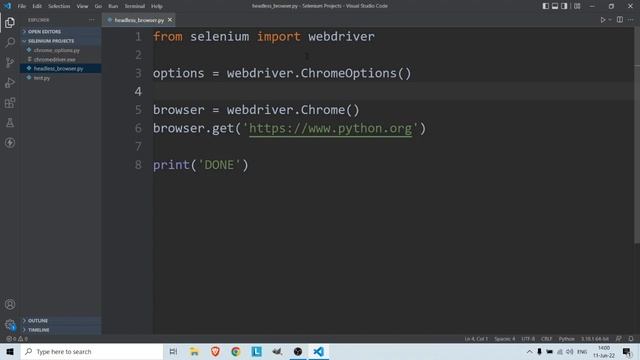Open the Selection menu
Image resolution: width=640 pixels, height=360 pixels.
click(x=59, y=6)
